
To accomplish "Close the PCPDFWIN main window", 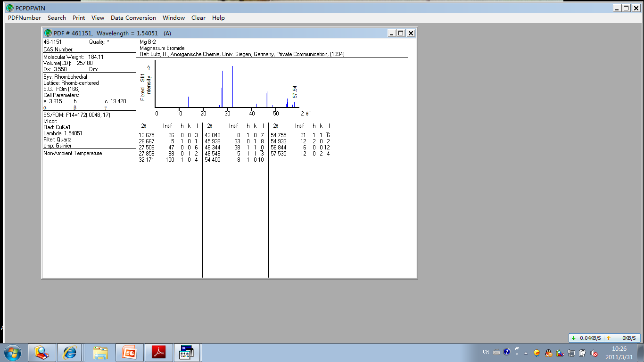I will (x=636, y=8).
